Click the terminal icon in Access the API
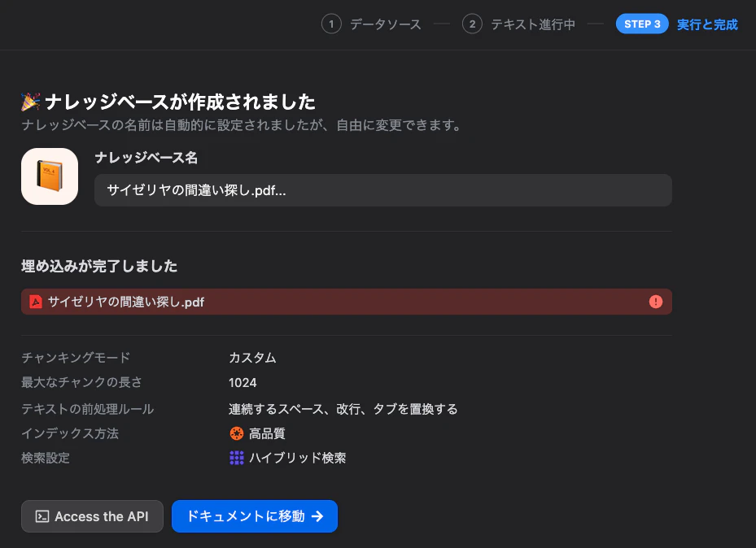 (42, 516)
